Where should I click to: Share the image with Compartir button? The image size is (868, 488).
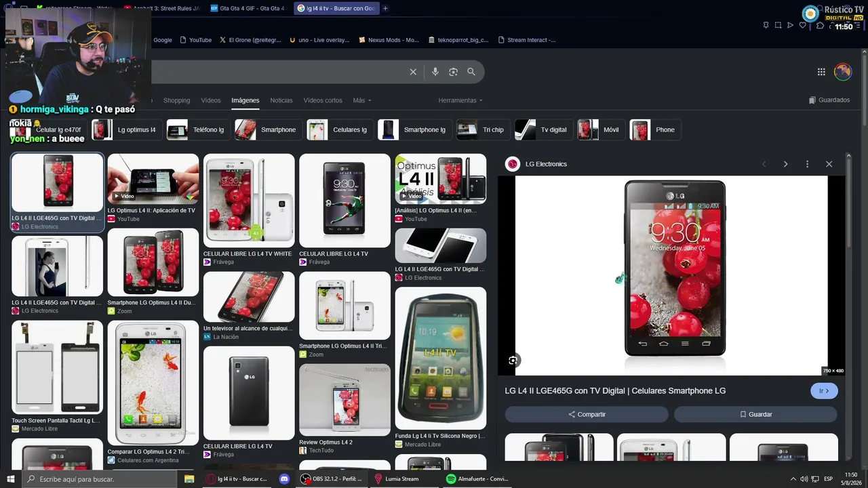(x=587, y=414)
